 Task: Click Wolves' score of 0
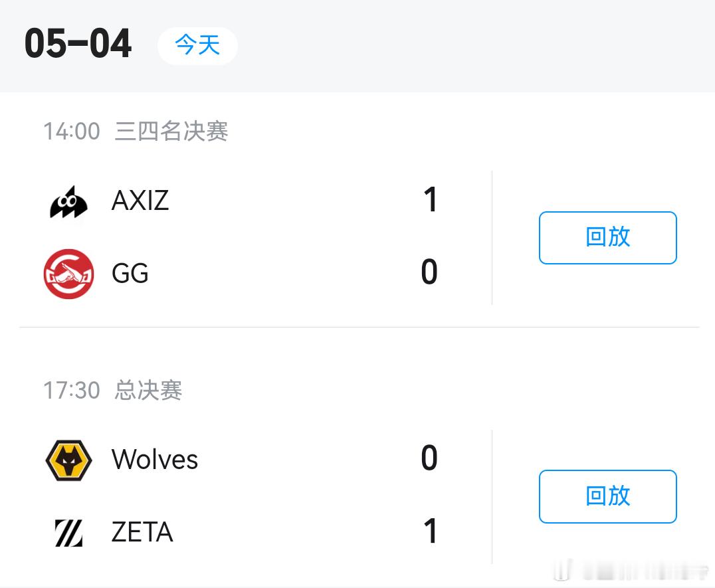point(429,458)
